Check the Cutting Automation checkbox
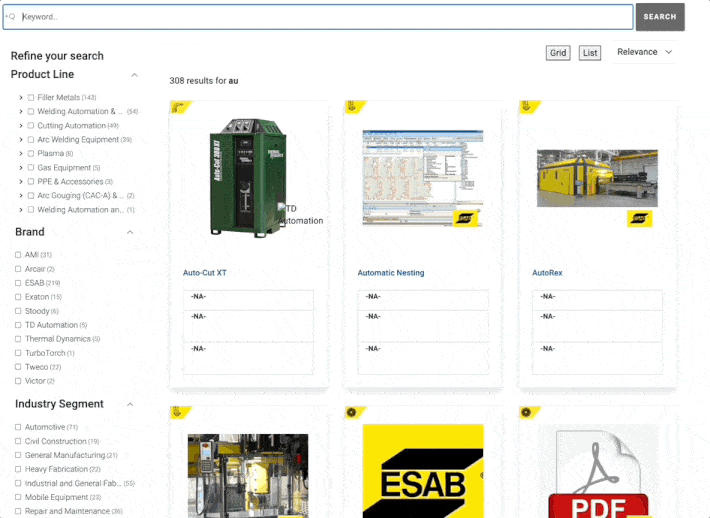Screen dimensions: 710x518 coord(31,125)
